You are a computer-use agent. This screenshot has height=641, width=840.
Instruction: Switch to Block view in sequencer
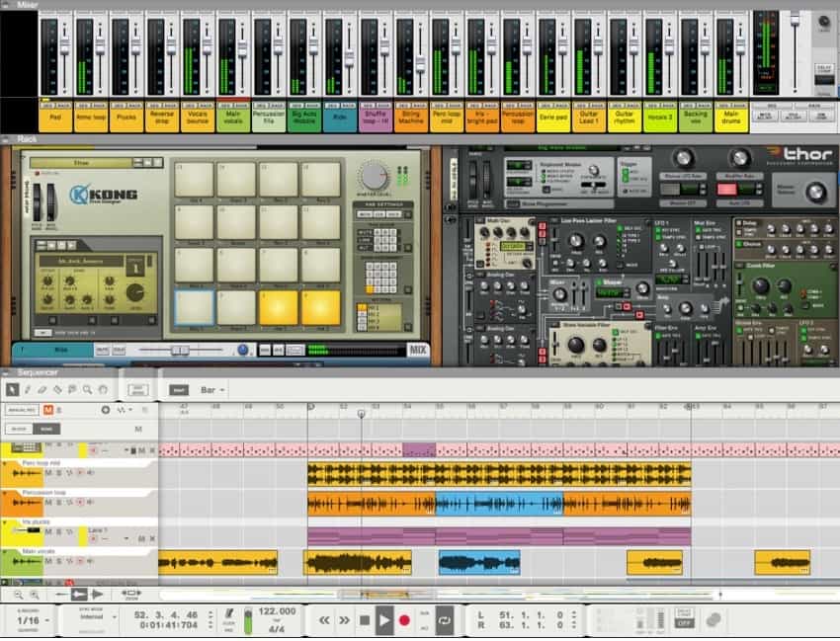click(x=20, y=429)
